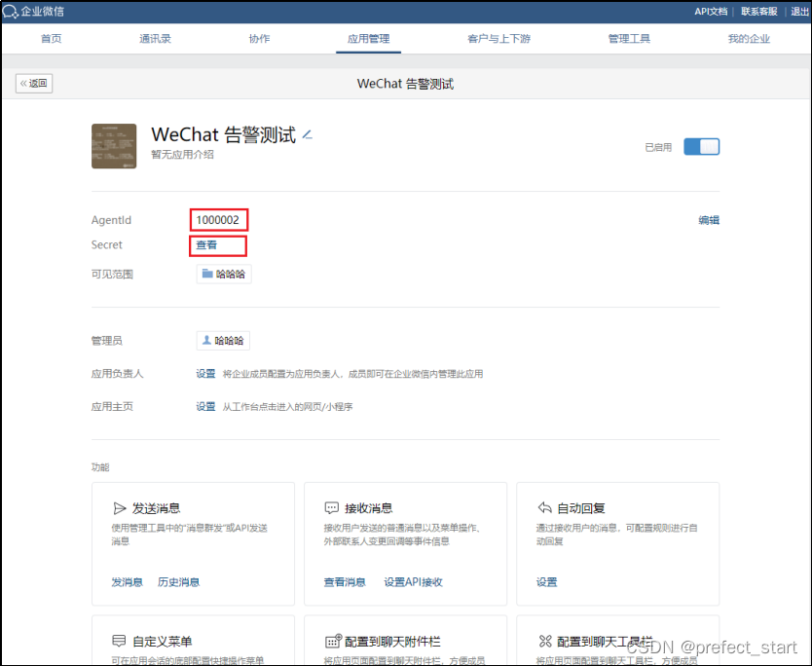Open the API文档 link

point(711,12)
